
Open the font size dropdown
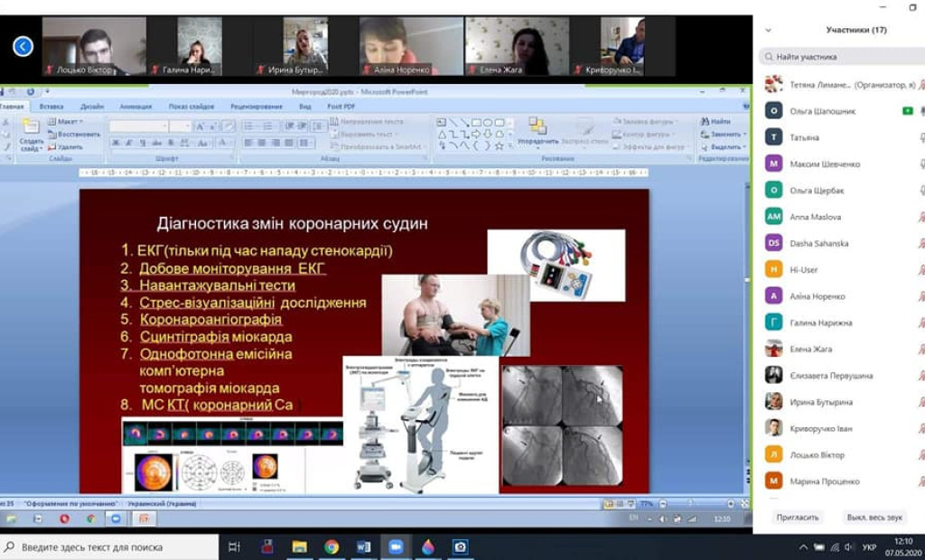tap(188, 126)
